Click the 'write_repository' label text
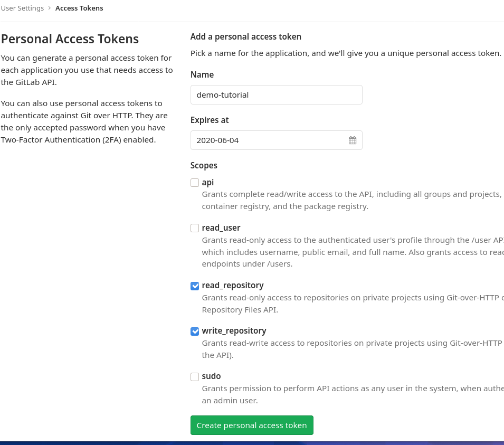The width and height of the screenshot is (504, 445). click(x=234, y=331)
